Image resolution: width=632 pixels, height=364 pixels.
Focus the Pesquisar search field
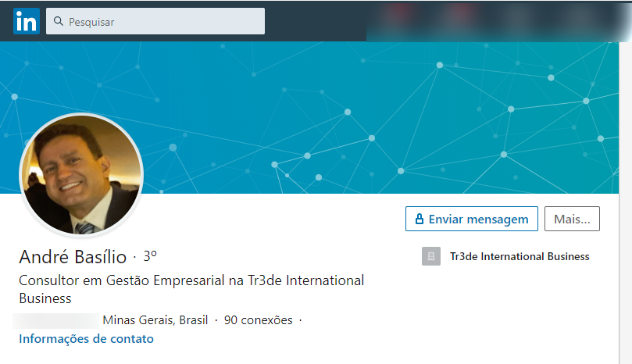tap(155, 21)
